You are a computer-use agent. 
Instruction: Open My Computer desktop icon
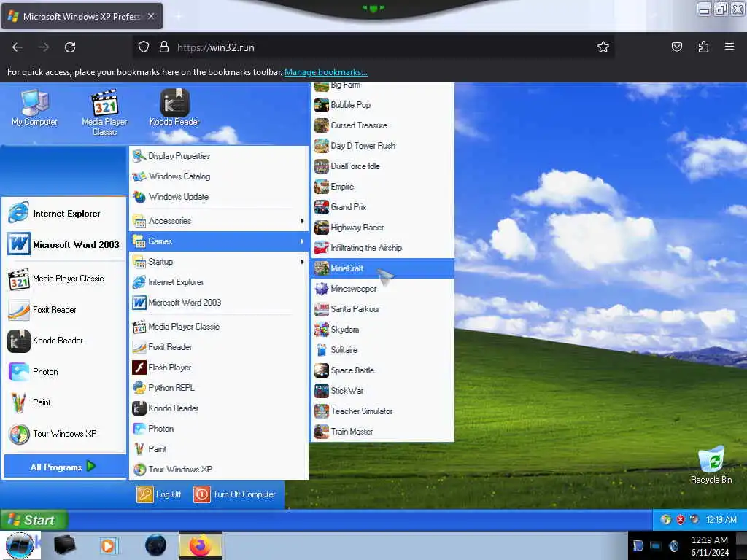pyautogui.click(x=34, y=108)
